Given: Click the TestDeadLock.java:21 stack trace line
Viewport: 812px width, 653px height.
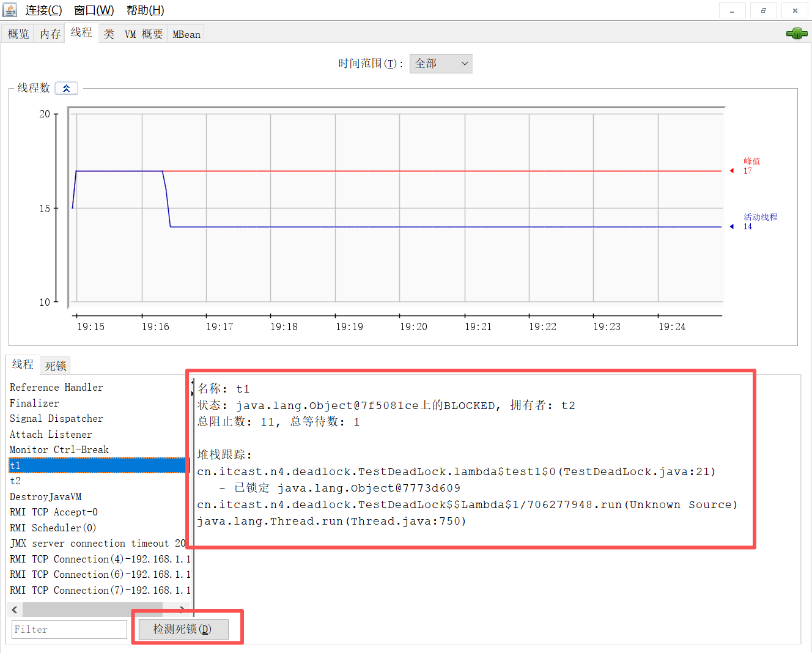Looking at the screenshot, I should pyautogui.click(x=456, y=472).
